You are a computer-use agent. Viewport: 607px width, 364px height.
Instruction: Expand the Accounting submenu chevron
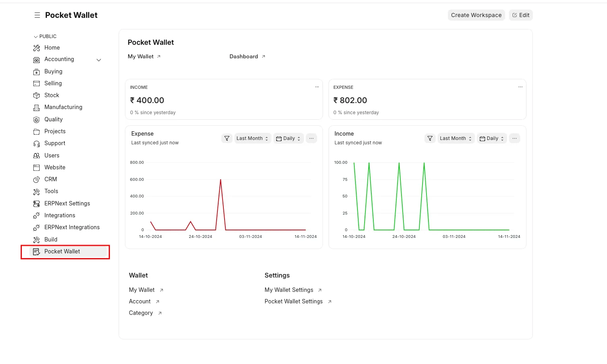click(x=99, y=60)
